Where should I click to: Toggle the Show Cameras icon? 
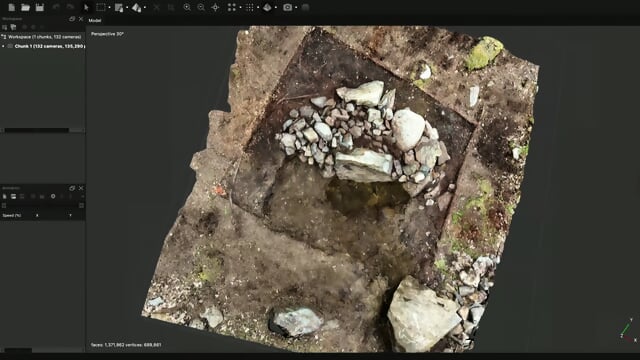pyautogui.click(x=287, y=7)
